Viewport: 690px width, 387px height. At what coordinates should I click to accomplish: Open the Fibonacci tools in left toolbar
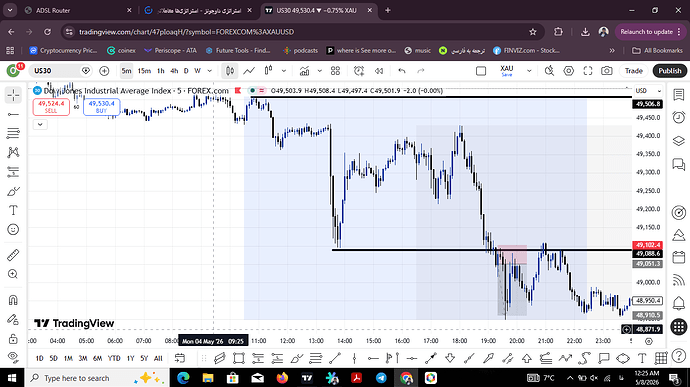13,133
